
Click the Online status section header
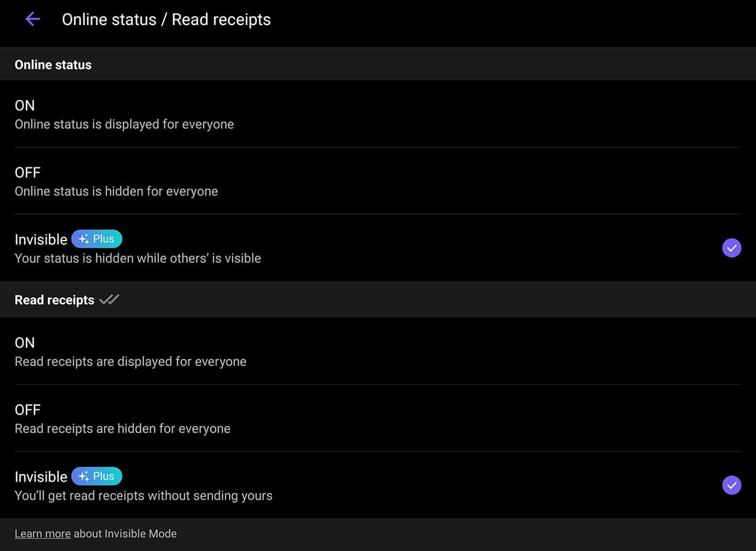point(53,65)
